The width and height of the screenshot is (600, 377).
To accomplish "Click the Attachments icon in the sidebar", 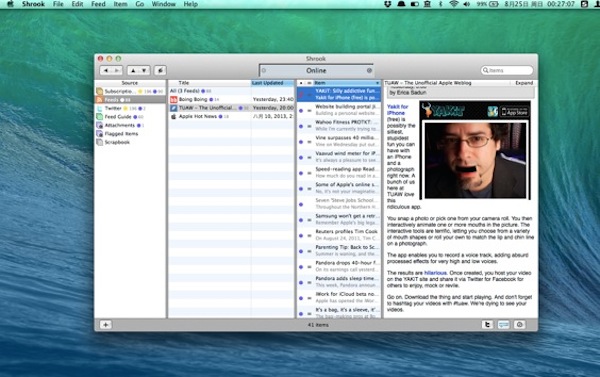I will [x=99, y=125].
